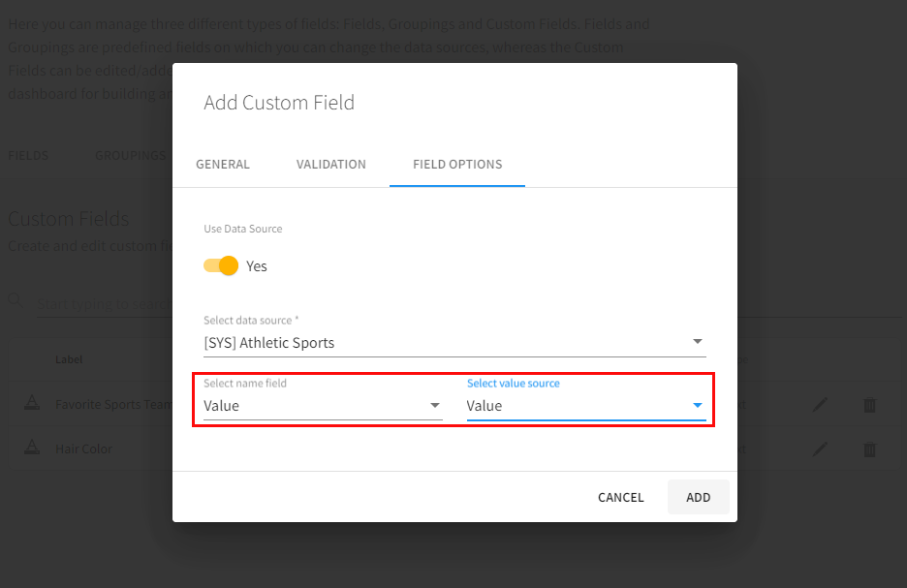Edit the Hair Color row via pencil
The image size is (907, 588).
pos(821,449)
